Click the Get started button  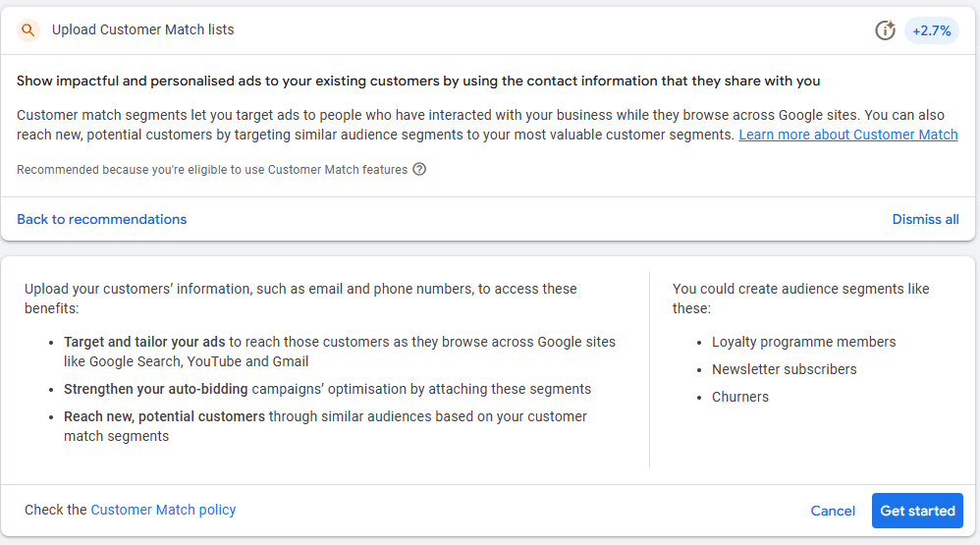pos(917,511)
